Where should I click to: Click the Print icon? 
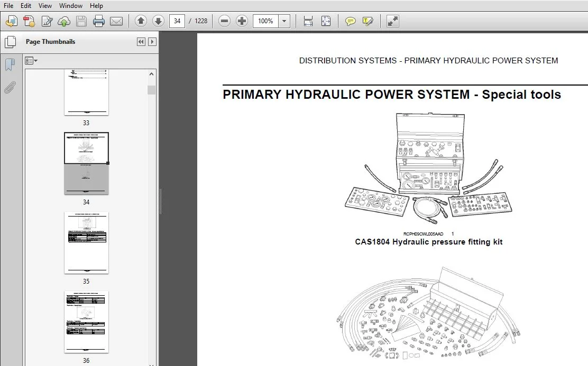tap(99, 21)
